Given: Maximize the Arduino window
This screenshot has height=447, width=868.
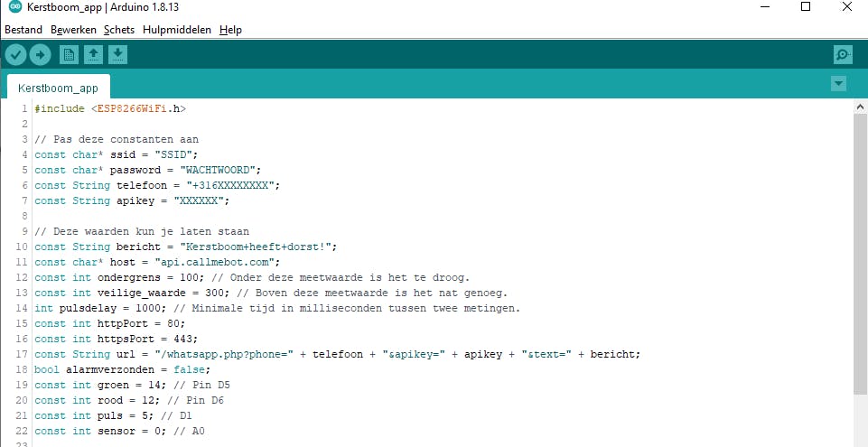Looking at the screenshot, I should pos(806,7).
